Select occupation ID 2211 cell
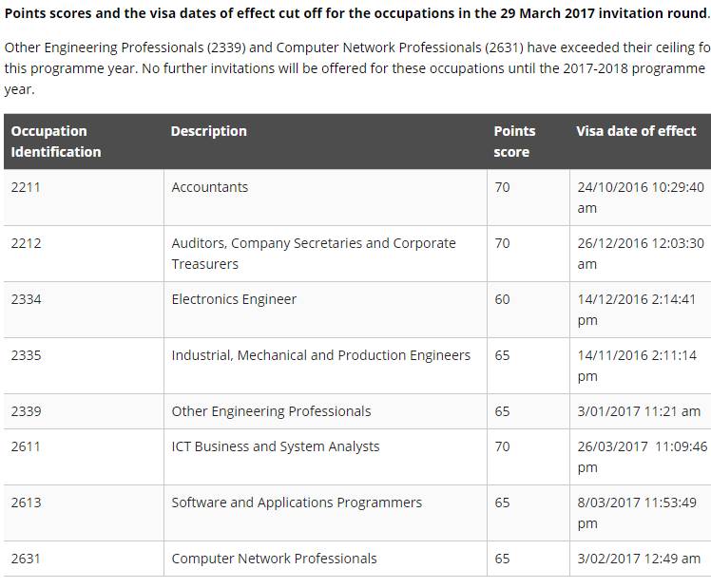Image resolution: width=711 pixels, height=588 pixels. pos(26,187)
